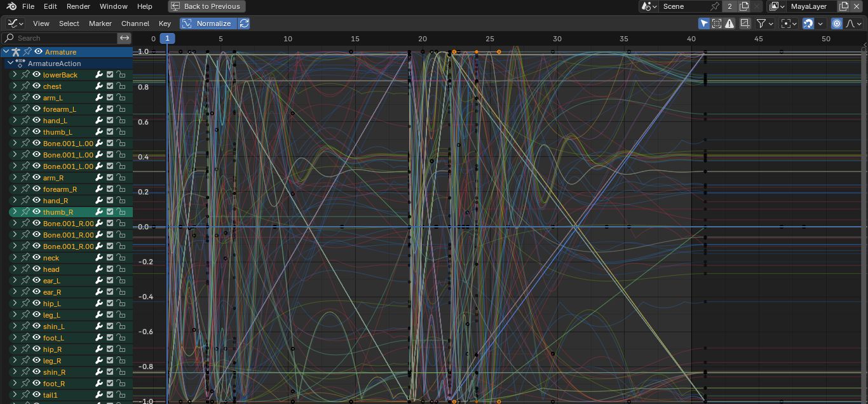
Task: Open the Help menu
Action: (x=145, y=6)
